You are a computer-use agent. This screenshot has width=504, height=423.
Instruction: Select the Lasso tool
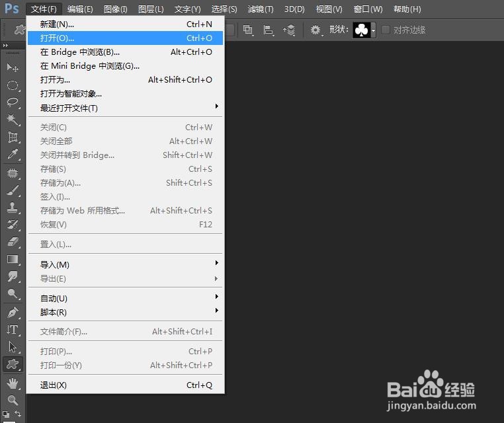click(13, 102)
